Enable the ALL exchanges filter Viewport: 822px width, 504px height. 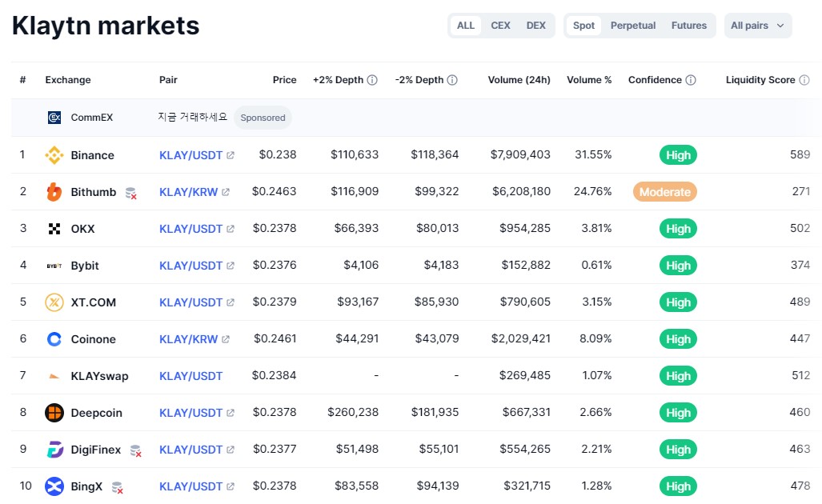(x=465, y=25)
